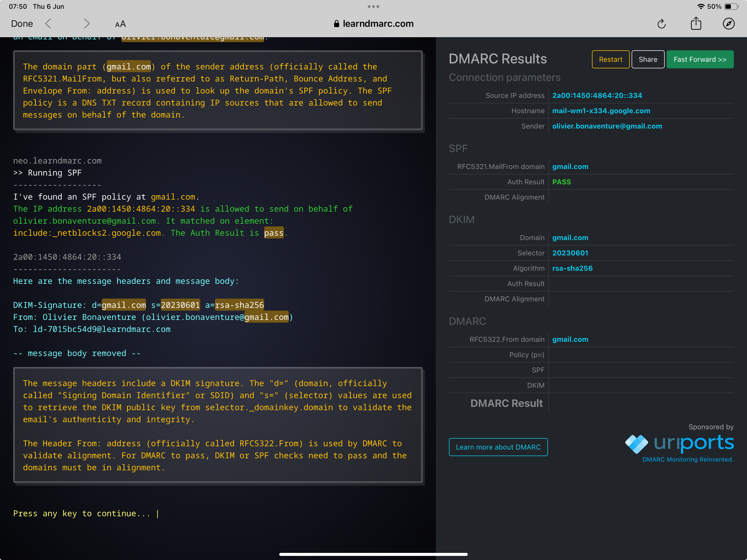Tap the Wi-Fi status icon
The width and height of the screenshot is (747, 560).
click(x=701, y=6)
